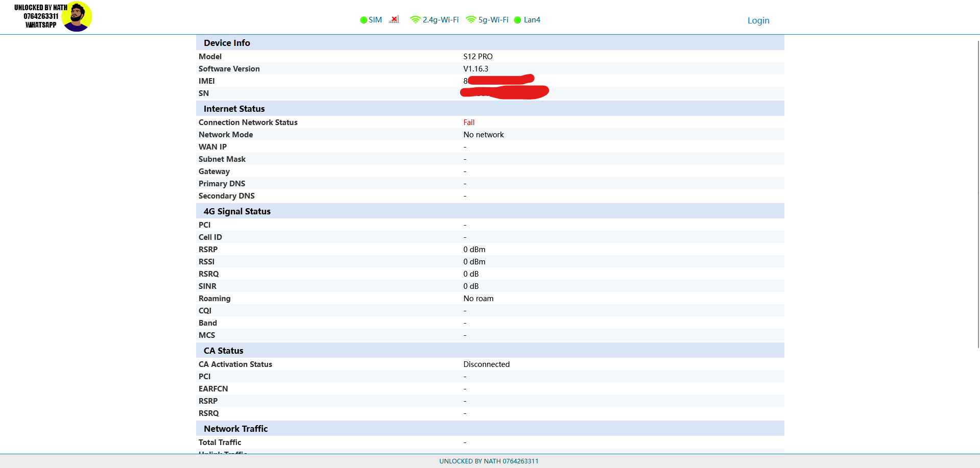Click the 'RSRP' label under 4G Signal Status
Viewport: 980px width, 468px height.
[208, 250]
